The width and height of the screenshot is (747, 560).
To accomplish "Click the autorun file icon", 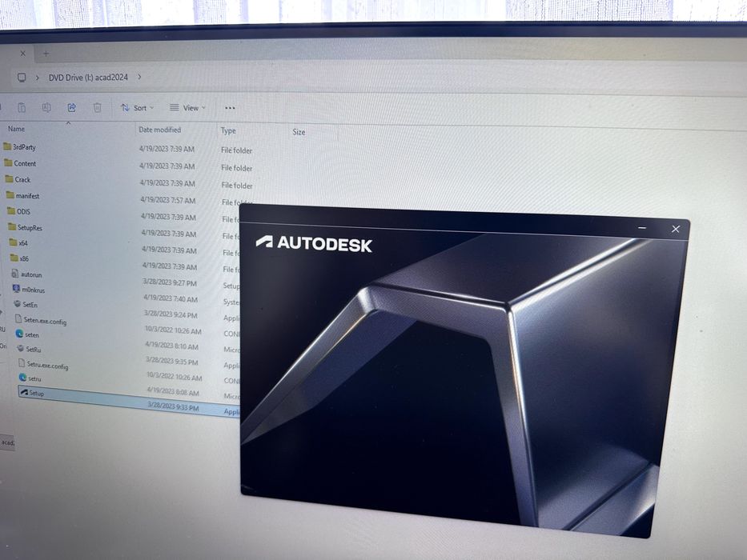I will click(x=15, y=274).
